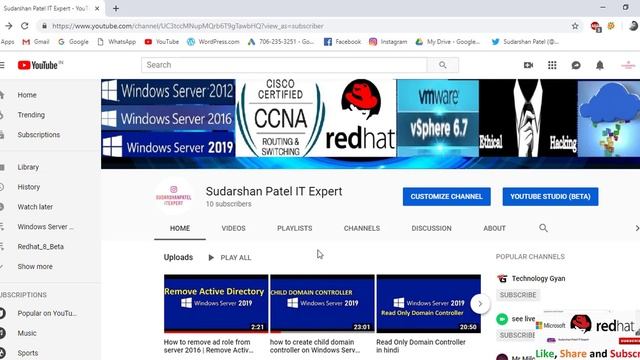Open the Windows Server playlist in sidebar
Image resolution: width=640 pixels, height=360 pixels.
pos(45,227)
